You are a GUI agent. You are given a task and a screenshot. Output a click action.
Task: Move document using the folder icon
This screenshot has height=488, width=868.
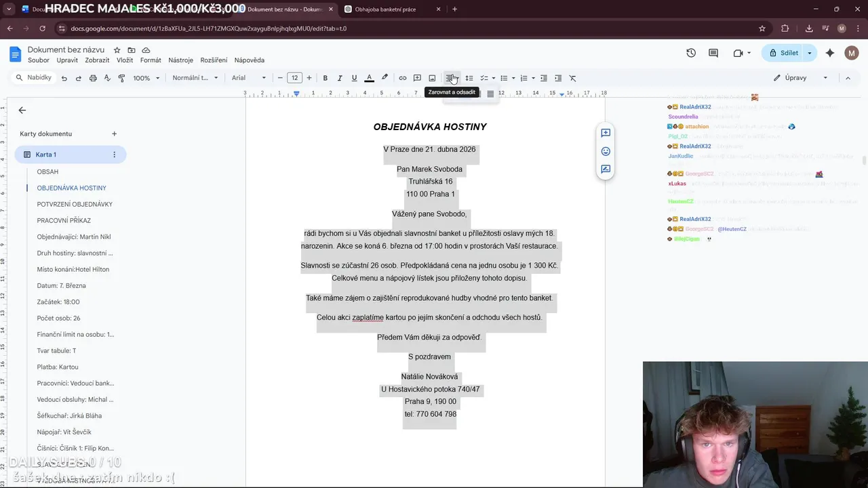pyautogui.click(x=132, y=50)
